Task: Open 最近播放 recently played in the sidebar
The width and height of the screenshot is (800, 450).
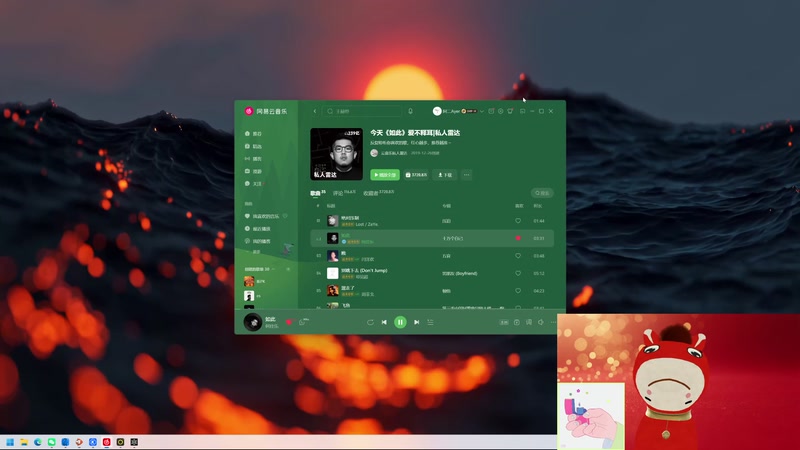Action: tap(258, 229)
